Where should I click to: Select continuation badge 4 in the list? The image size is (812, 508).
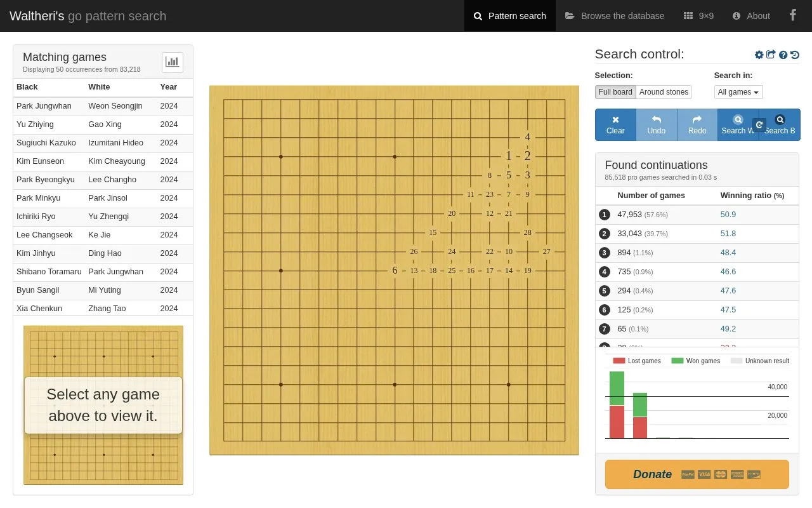click(x=605, y=272)
